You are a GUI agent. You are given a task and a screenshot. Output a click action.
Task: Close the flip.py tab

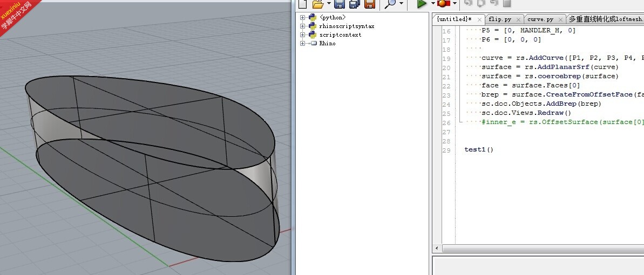click(x=518, y=20)
